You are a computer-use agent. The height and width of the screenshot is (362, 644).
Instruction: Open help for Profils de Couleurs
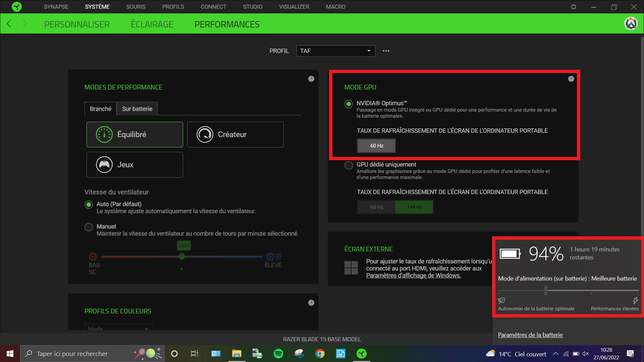tap(311, 303)
